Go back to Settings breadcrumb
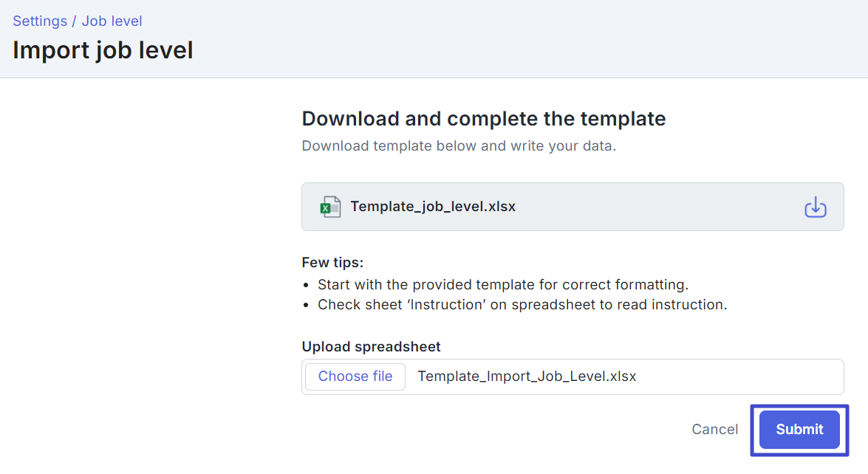This screenshot has width=868, height=474. tap(40, 21)
